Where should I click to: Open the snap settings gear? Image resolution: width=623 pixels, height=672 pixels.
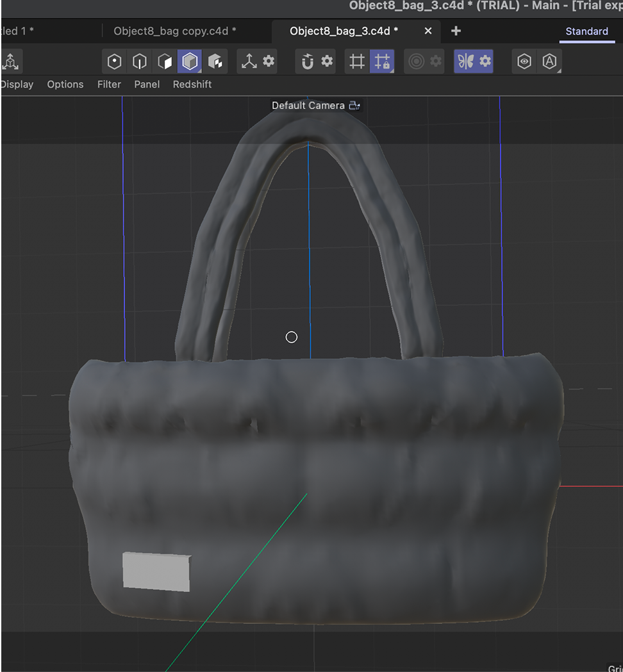328,61
